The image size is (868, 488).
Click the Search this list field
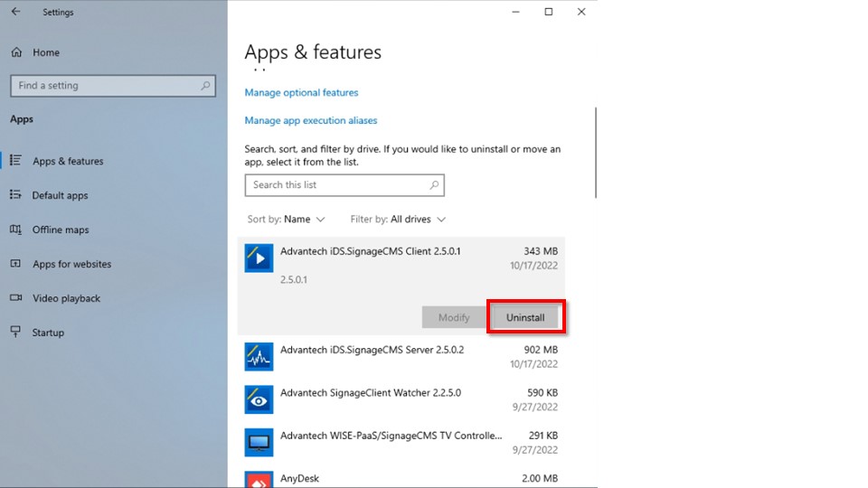pos(335,185)
